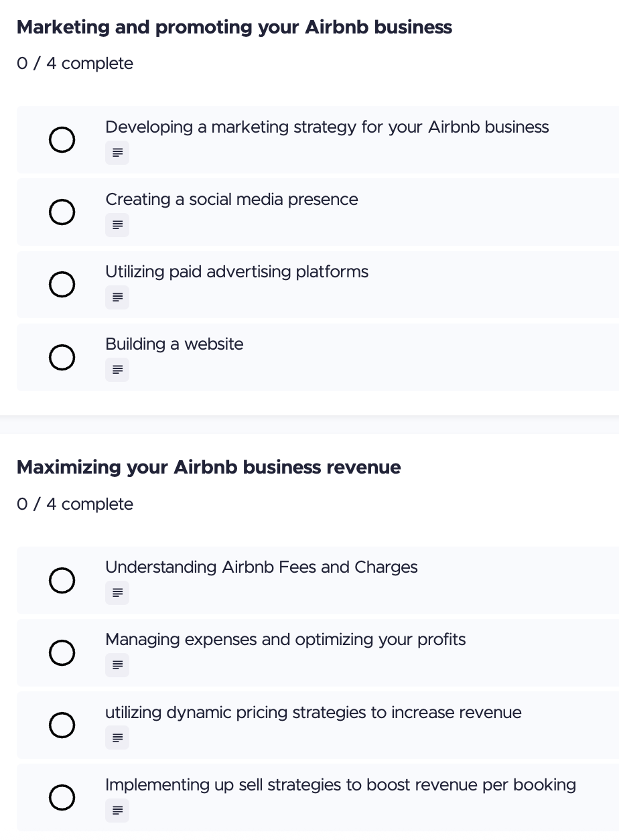Mark Developing a marketing strategy lesson complete
The width and height of the screenshot is (619, 840).
point(62,140)
